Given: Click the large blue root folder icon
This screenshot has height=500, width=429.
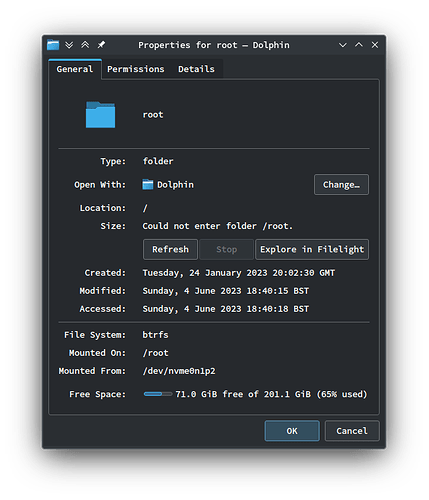Looking at the screenshot, I should [x=100, y=115].
